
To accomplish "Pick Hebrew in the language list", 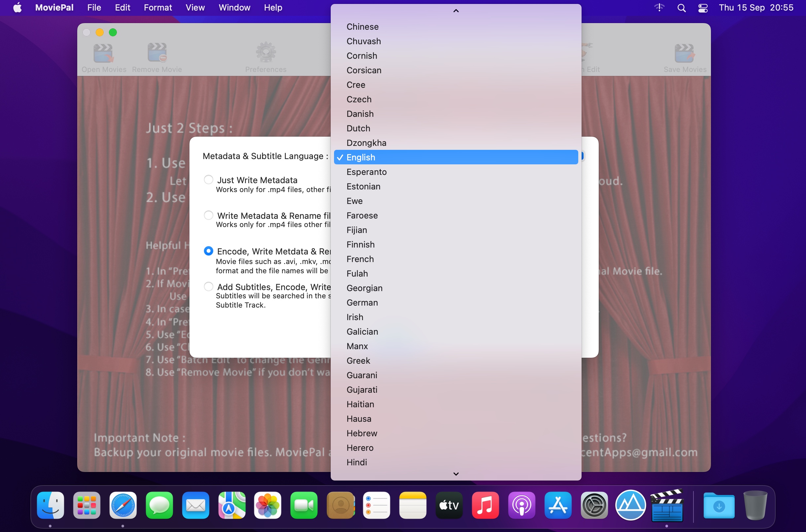I will (456, 433).
